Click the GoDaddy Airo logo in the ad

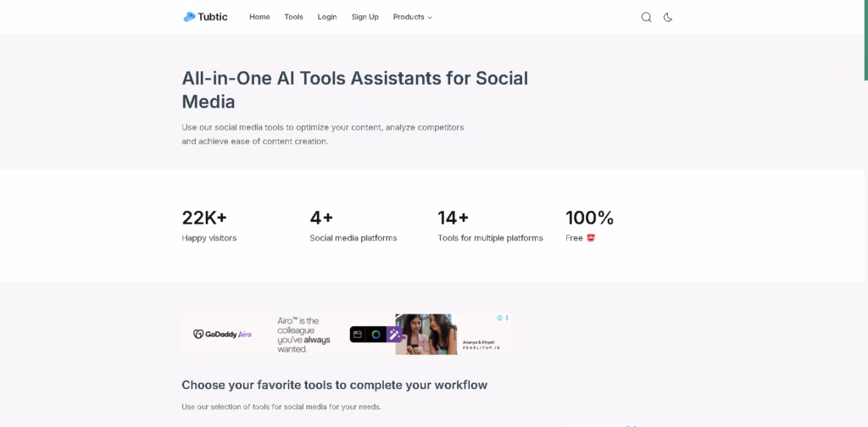coord(222,334)
